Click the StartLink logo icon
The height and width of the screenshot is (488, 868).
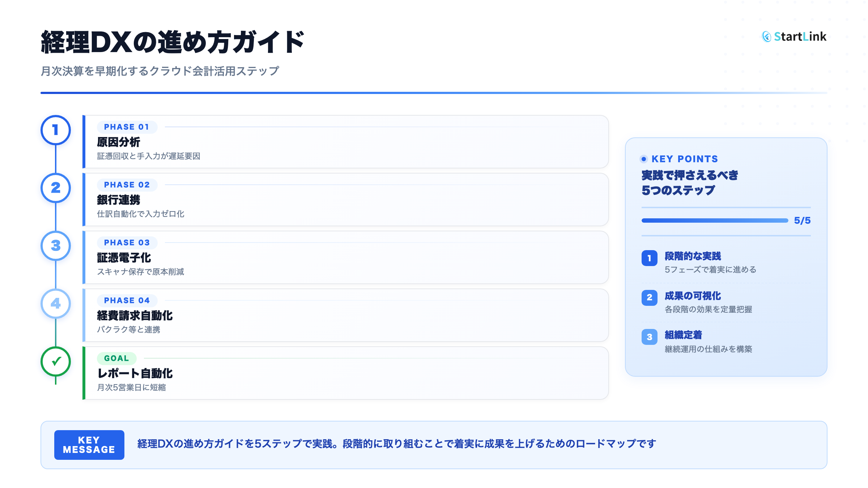(x=766, y=37)
